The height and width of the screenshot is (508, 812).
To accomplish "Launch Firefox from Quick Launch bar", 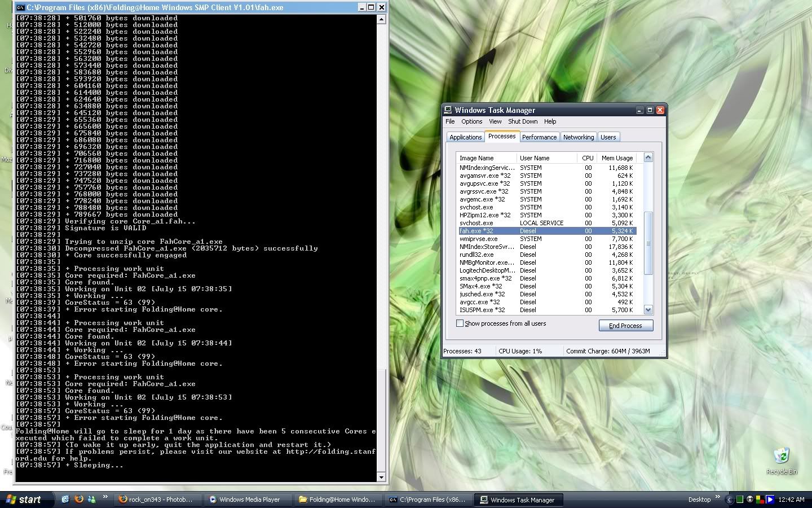I will 79,500.
